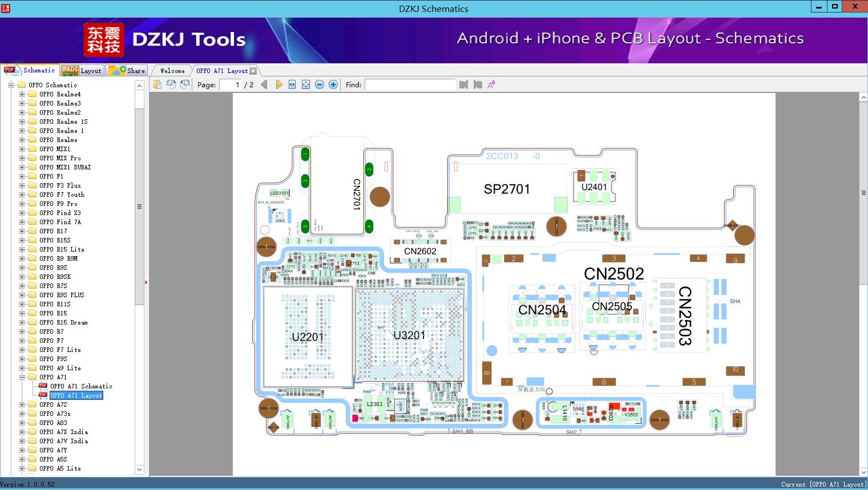
Task: Select the OPPO A71 Layout document tab
Action: 222,71
